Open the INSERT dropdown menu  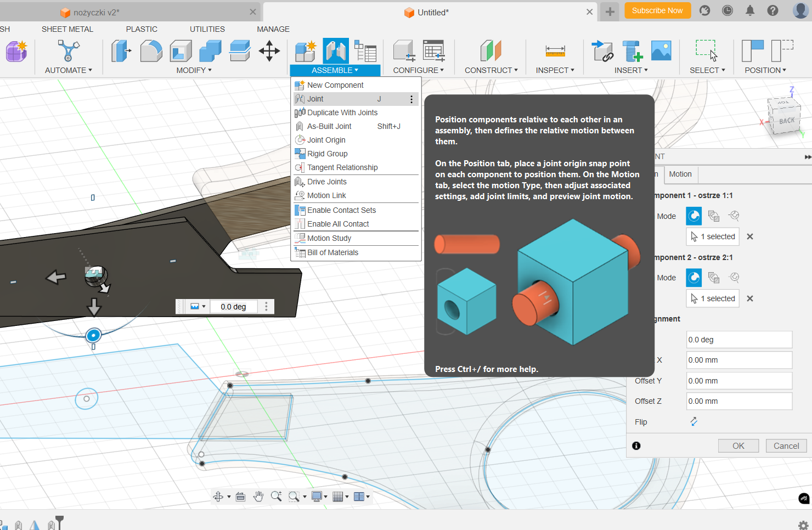[x=631, y=70]
